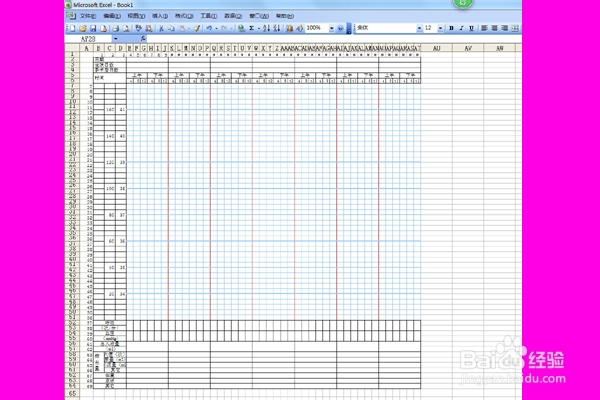600x400 pixels.
Task: Open the Research tool icon
Action: (148, 28)
